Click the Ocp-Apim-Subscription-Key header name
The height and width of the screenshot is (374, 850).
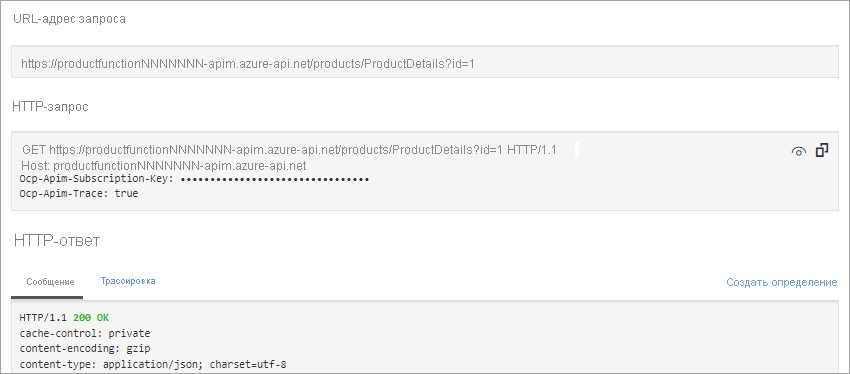(96, 179)
